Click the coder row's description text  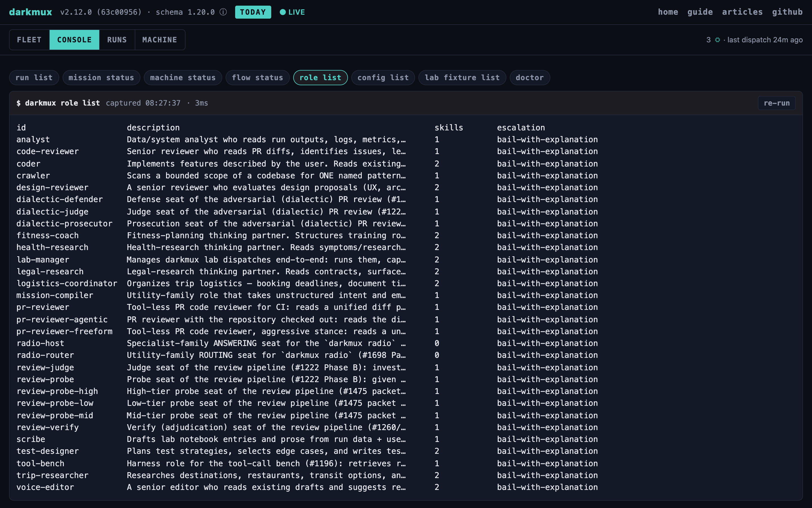pos(266,164)
